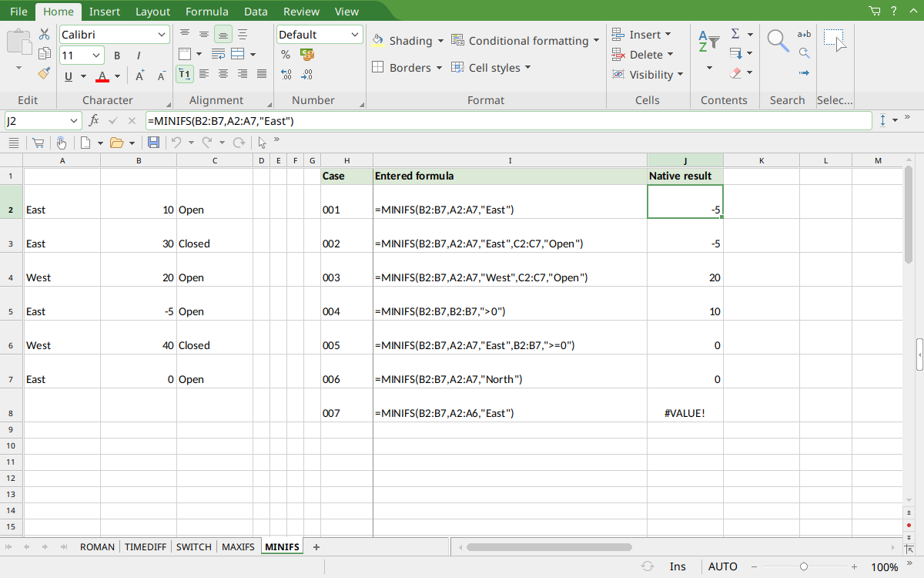Image resolution: width=924 pixels, height=578 pixels.
Task: Click the horizontal scrollbar thumb
Action: (x=549, y=547)
